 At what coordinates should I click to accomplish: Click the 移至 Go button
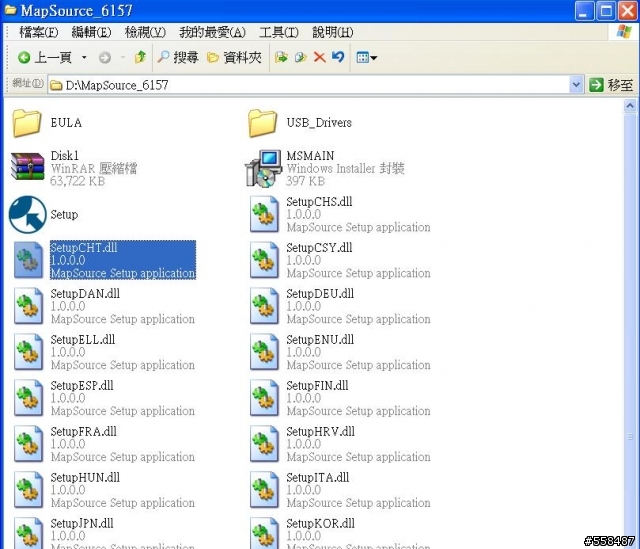click(611, 85)
